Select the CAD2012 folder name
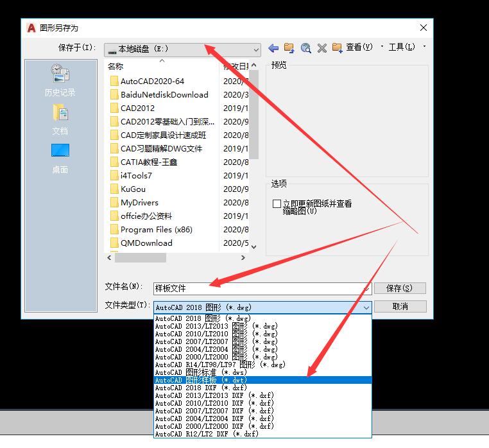The image size is (489, 448). [137, 108]
